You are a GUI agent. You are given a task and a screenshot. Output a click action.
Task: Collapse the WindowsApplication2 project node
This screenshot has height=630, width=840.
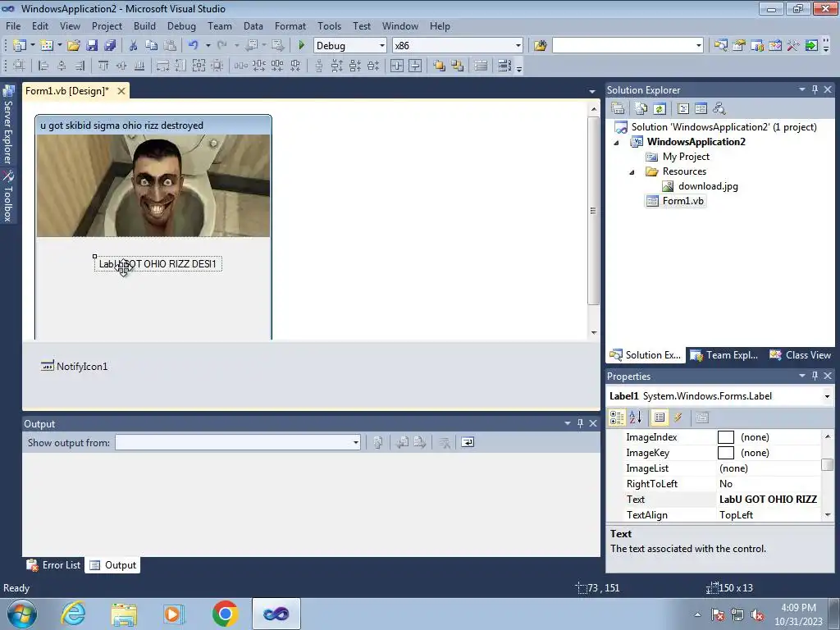pos(616,143)
